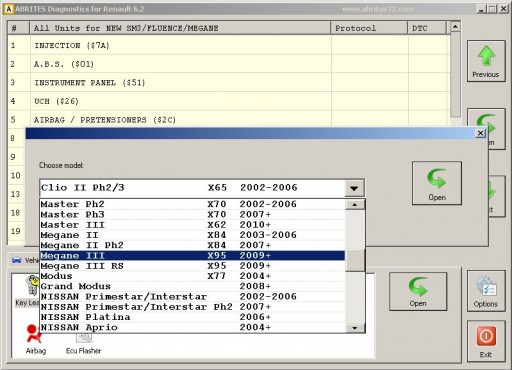Choose Megane III RS X95 2009+

[x=192, y=266]
